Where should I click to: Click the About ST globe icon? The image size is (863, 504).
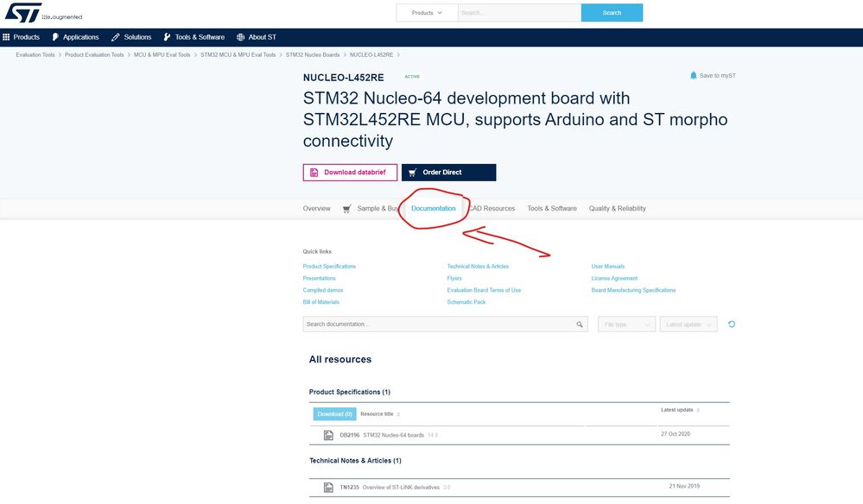point(240,37)
